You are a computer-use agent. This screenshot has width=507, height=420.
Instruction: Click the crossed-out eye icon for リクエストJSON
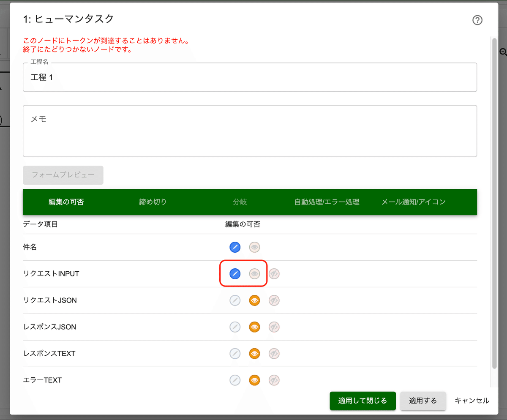coord(274,300)
